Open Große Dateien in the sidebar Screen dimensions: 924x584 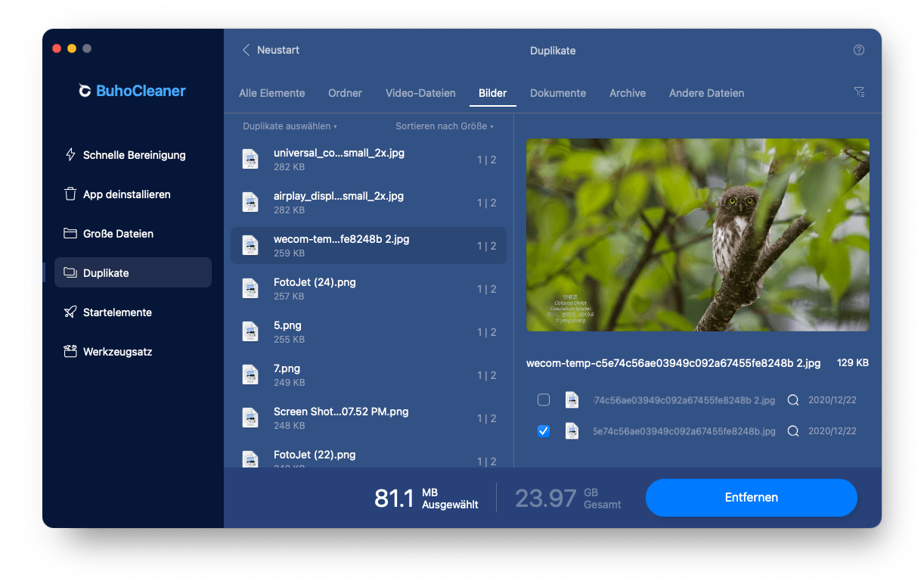(133, 234)
